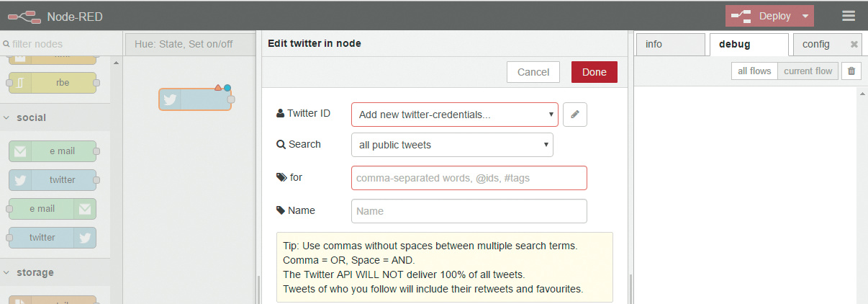
Task: Toggle debug filter to all flows
Action: pos(754,71)
